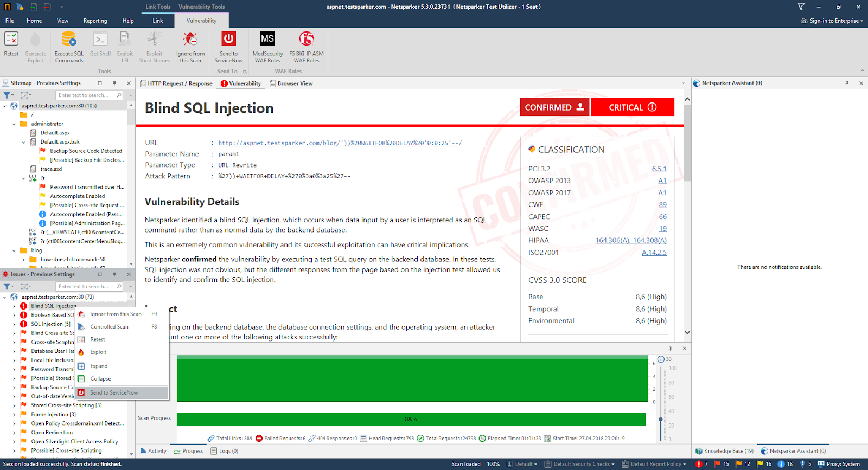Click the Sitemap filter funnel icon
868x470 pixels.
(8, 95)
